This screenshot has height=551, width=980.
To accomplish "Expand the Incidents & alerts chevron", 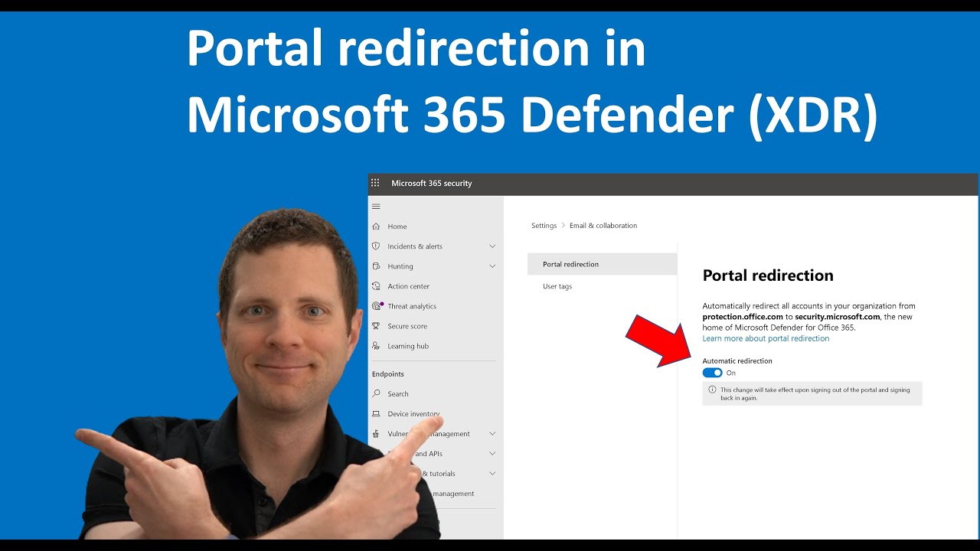I will pyautogui.click(x=492, y=246).
